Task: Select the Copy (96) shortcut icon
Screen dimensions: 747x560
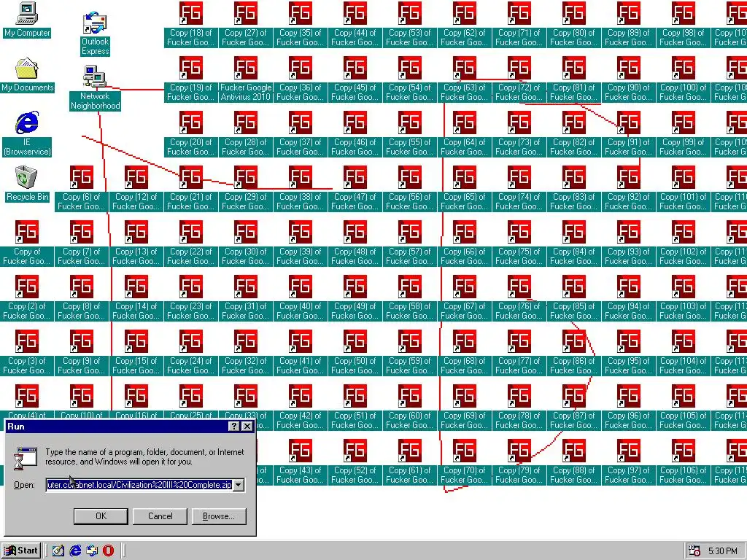Action: (628, 408)
